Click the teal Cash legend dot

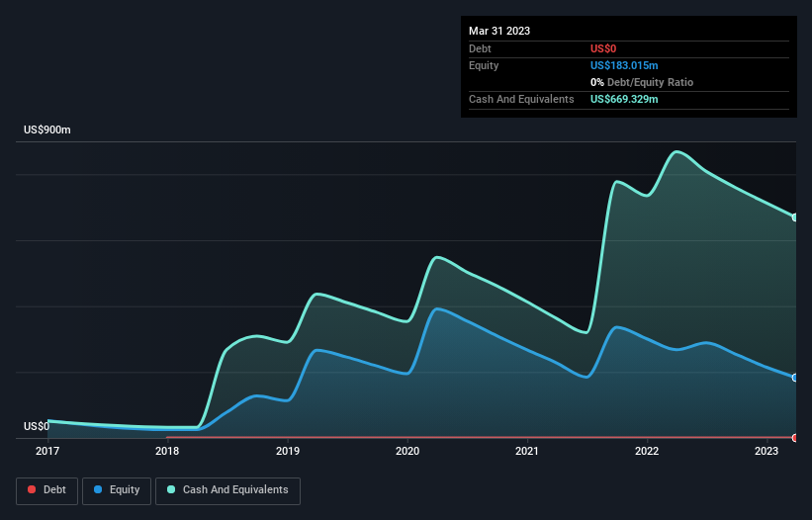[x=171, y=489]
